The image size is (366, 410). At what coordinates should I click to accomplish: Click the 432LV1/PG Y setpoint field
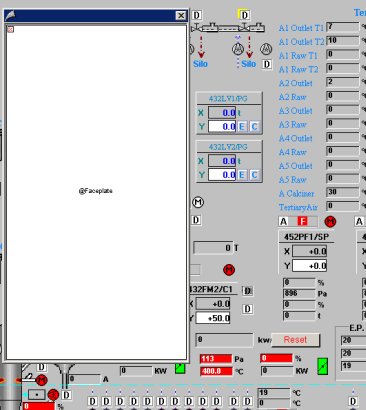pyautogui.click(x=222, y=127)
